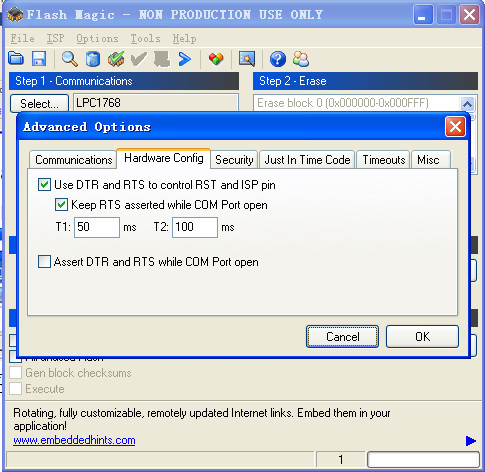Click the blue arrow Go icon

click(185, 59)
